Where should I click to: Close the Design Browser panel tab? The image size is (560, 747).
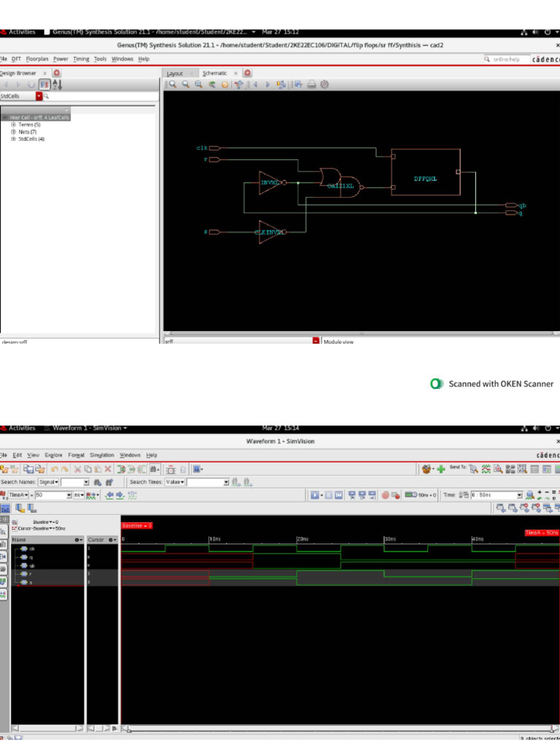click(44, 73)
